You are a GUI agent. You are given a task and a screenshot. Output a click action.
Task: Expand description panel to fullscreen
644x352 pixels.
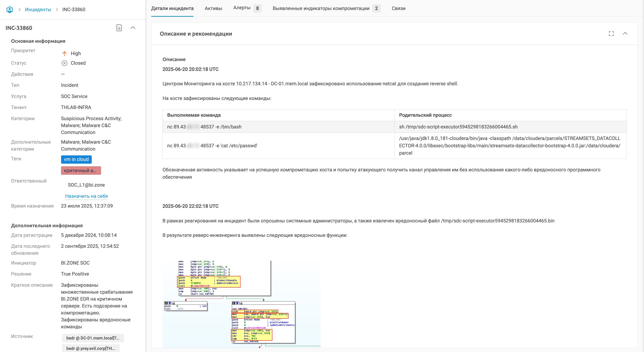[611, 34]
